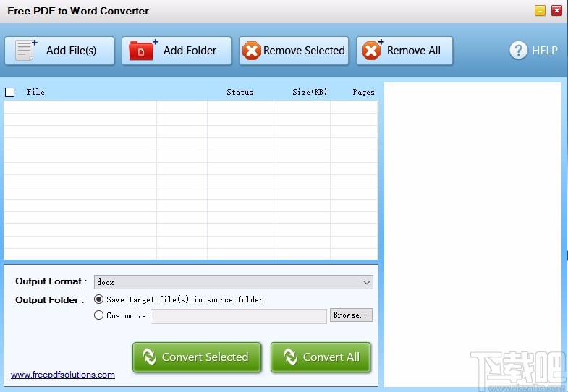Click the Add File(s) document icon
The height and width of the screenshot is (392, 568).
tap(26, 51)
